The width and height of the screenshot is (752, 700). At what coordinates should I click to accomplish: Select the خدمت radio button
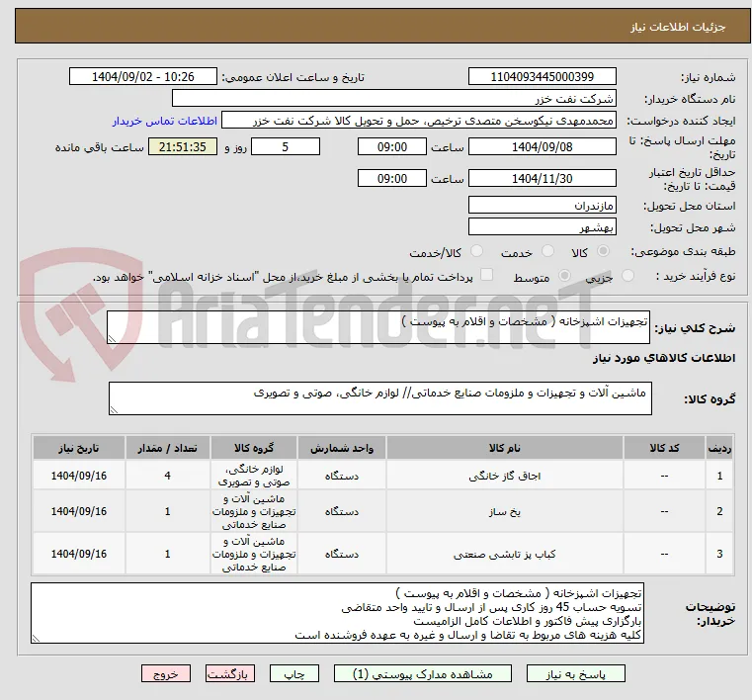pos(547,251)
